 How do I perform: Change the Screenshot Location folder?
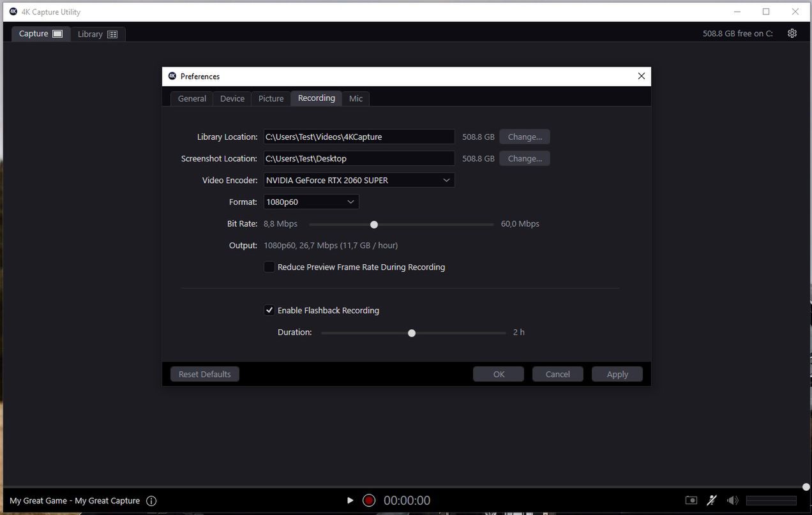click(525, 158)
